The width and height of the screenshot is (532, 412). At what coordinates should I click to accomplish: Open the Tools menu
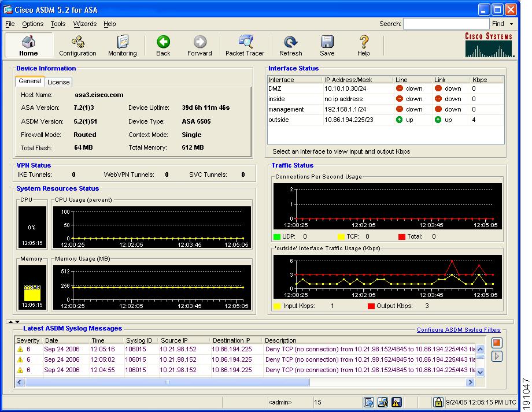58,24
